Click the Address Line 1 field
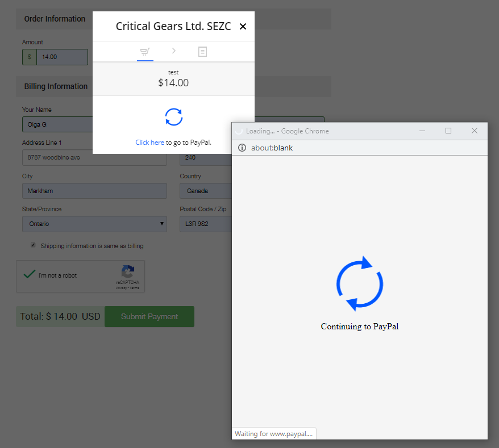The width and height of the screenshot is (499, 448). pos(94,157)
